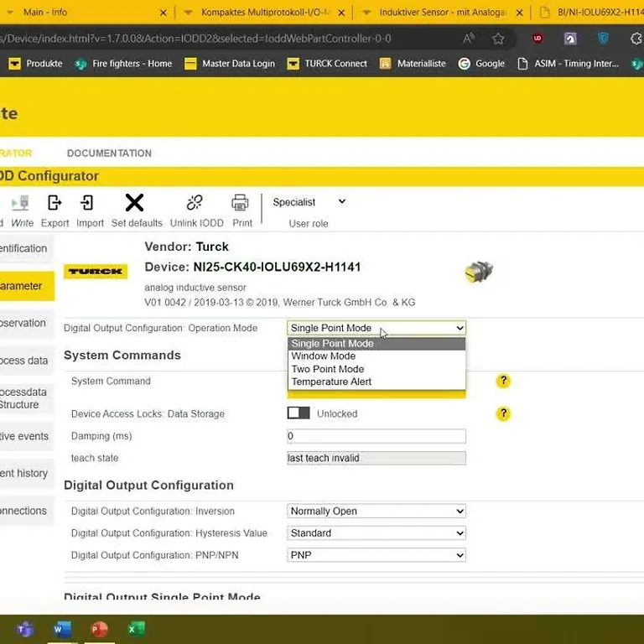Close the Main - Info browser tab

(x=163, y=13)
